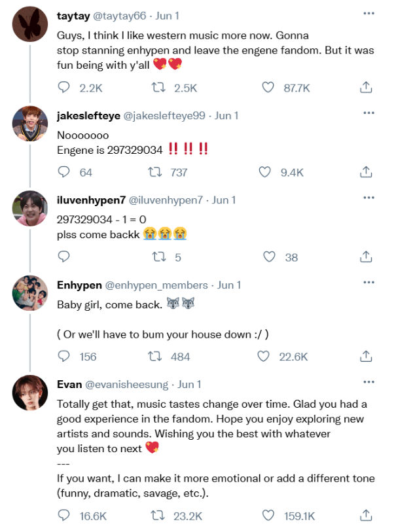Open Jun 1 timestamp on jakeslefteye's tweet
The image size is (394, 532).
point(226,116)
